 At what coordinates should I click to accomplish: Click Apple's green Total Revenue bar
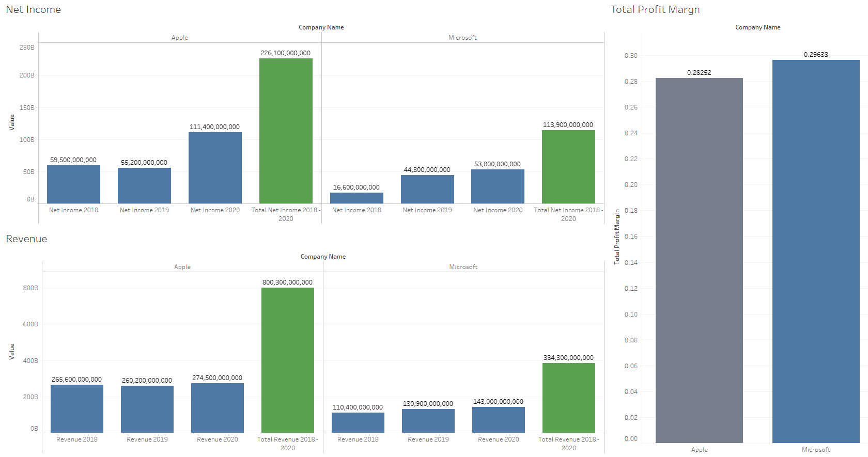tap(288, 360)
